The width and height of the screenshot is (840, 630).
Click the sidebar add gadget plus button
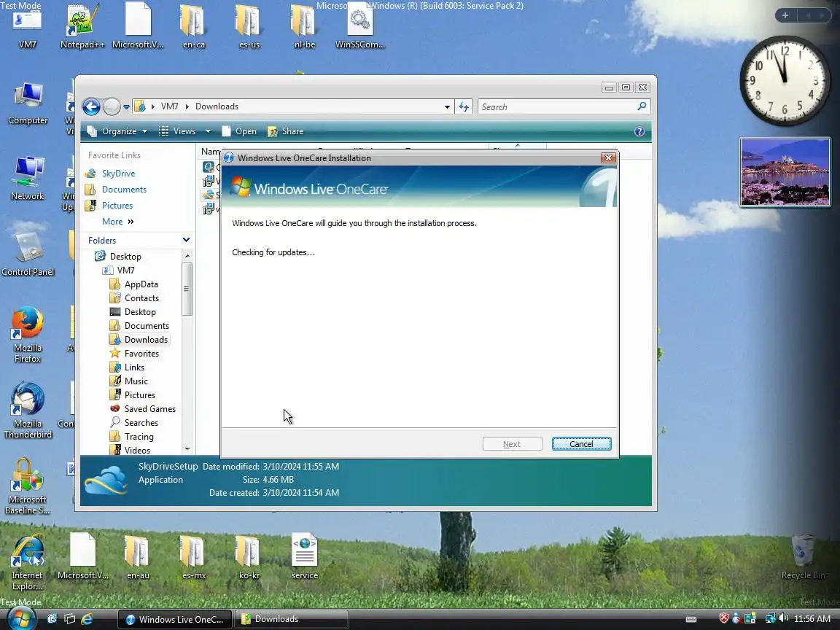(785, 15)
